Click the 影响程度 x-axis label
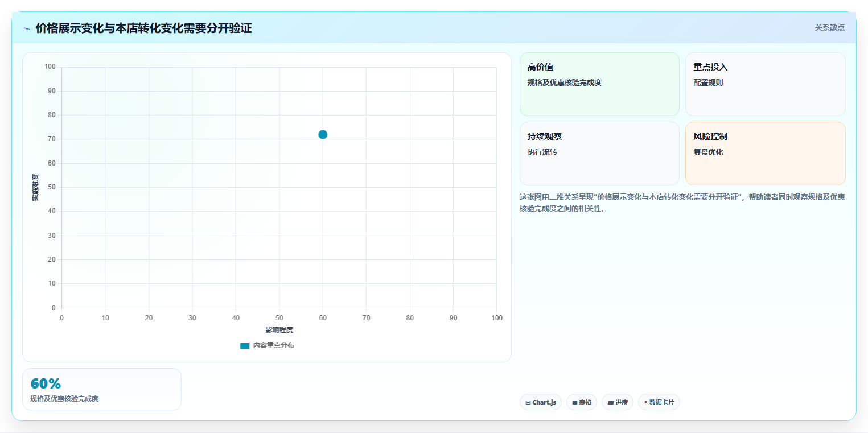868x433 pixels. tap(279, 330)
